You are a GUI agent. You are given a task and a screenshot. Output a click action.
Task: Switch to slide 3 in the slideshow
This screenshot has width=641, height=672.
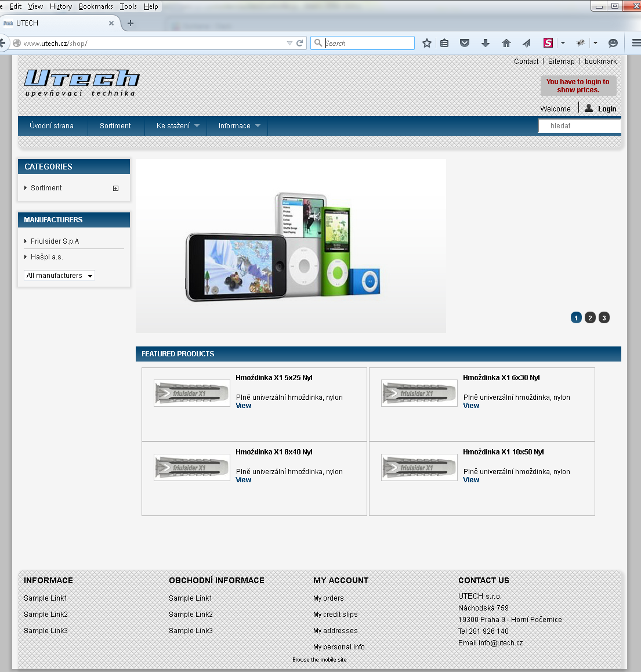[604, 317]
